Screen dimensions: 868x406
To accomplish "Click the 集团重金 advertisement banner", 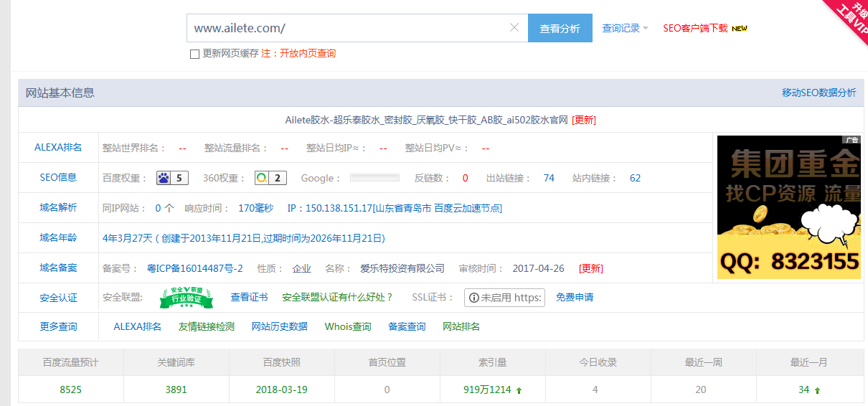I will click(788, 207).
